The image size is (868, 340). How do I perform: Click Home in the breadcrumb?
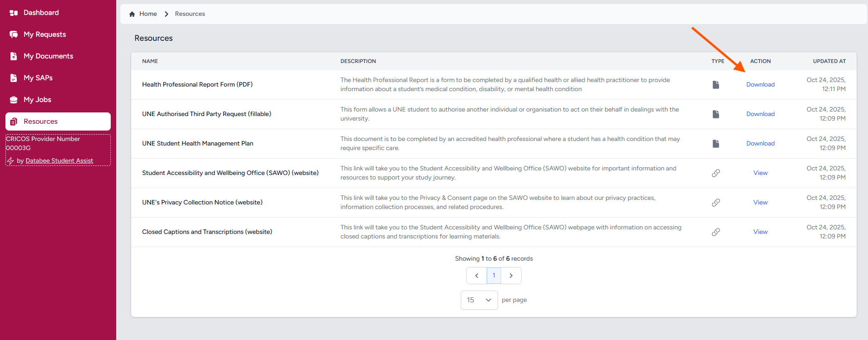pyautogui.click(x=148, y=14)
